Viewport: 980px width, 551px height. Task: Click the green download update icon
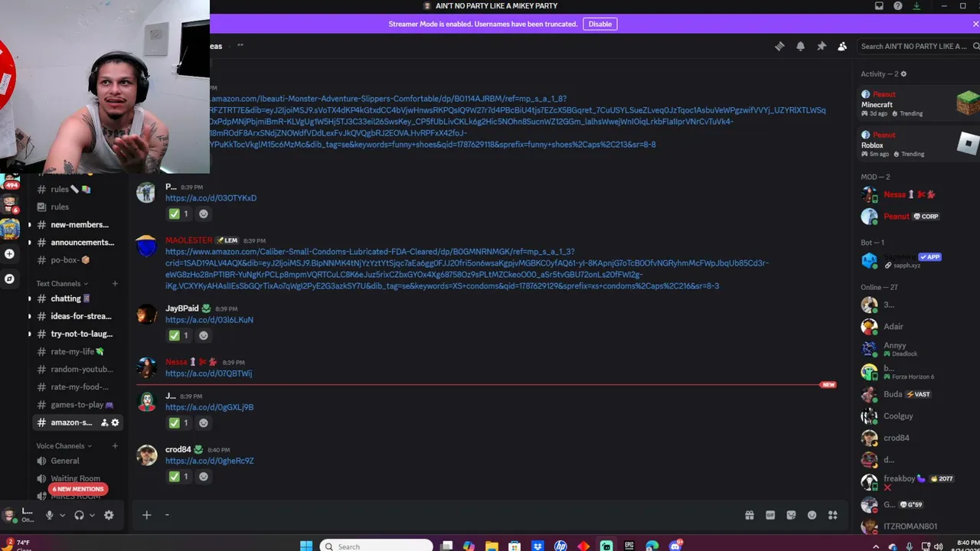click(916, 6)
